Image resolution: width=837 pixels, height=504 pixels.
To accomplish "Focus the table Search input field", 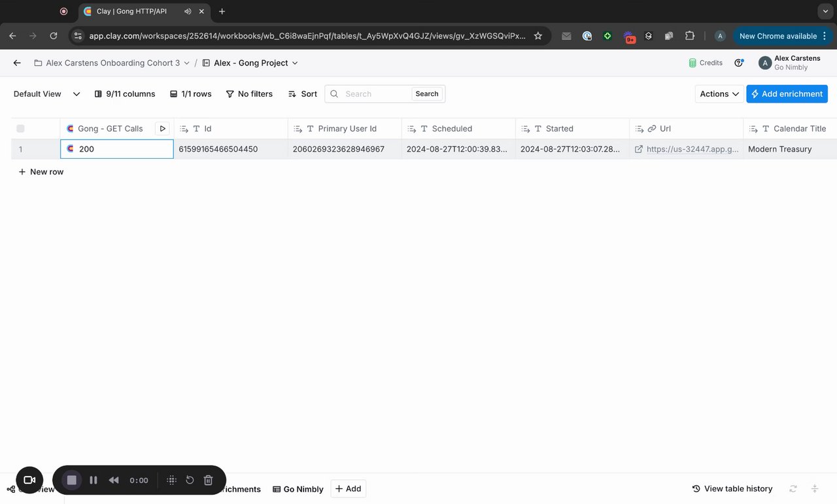I will [377, 93].
